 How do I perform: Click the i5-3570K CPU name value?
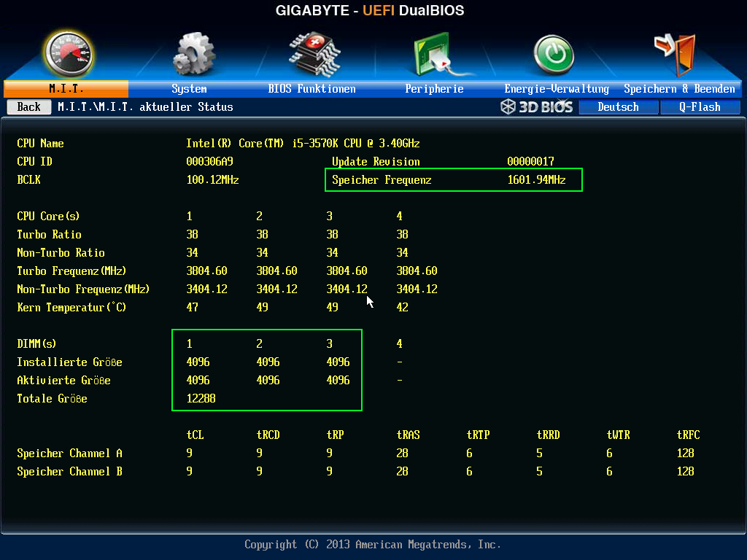click(x=303, y=144)
